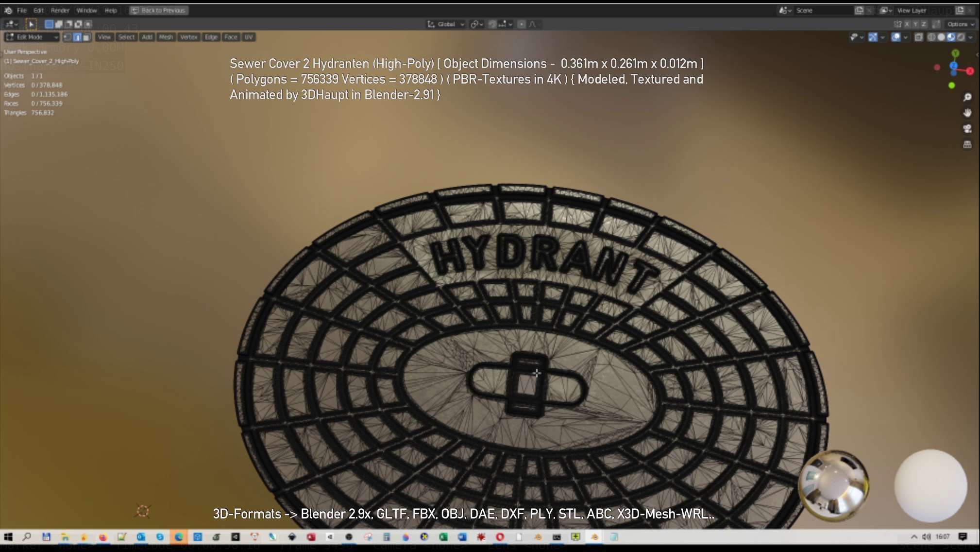Image resolution: width=980 pixels, height=552 pixels.
Task: Toggle viewport overlays icon
Action: click(x=896, y=37)
